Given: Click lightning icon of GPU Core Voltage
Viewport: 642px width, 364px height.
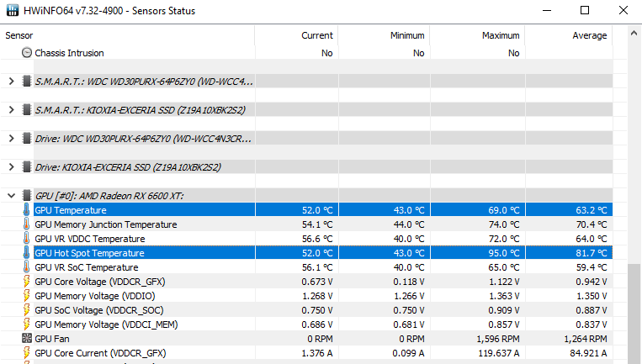Looking at the screenshot, I should coord(27,282).
